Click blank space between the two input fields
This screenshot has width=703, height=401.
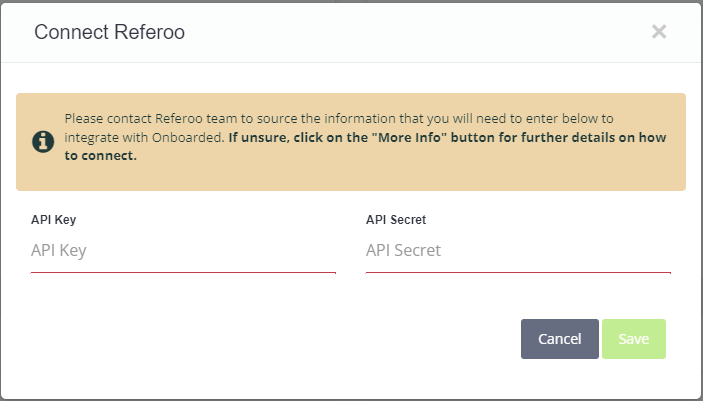point(351,250)
